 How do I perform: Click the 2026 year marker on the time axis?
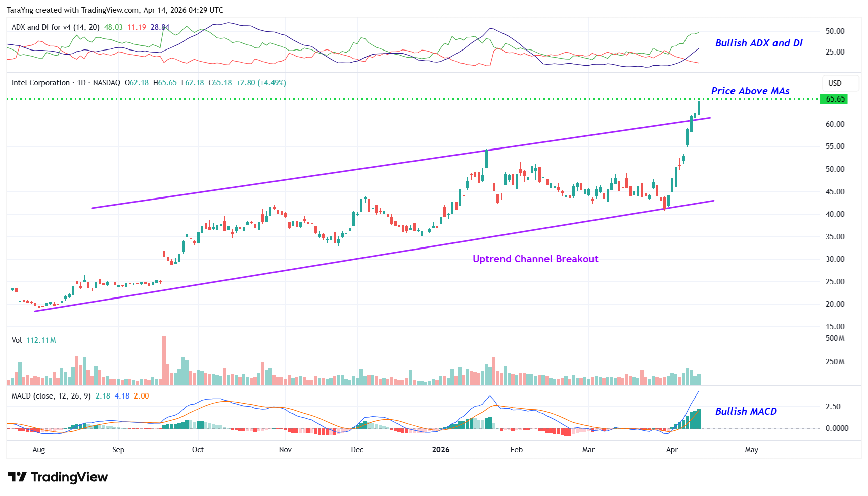tap(440, 450)
